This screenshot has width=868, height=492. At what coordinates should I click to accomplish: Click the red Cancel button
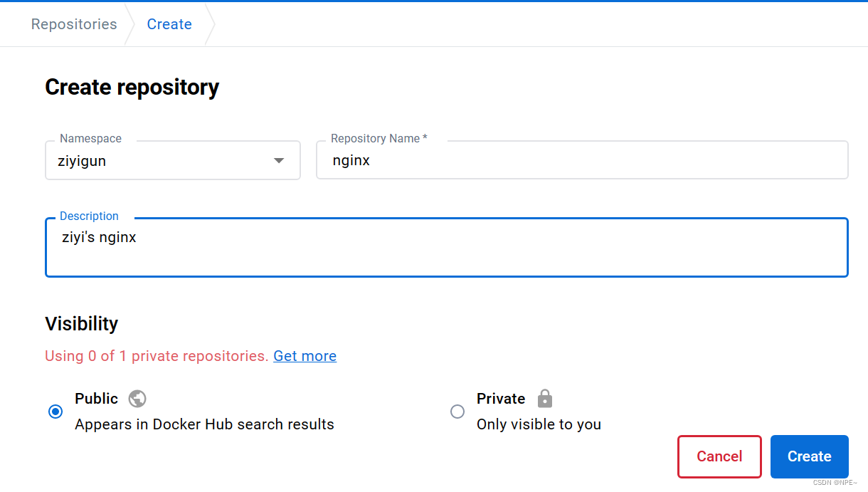[719, 456]
